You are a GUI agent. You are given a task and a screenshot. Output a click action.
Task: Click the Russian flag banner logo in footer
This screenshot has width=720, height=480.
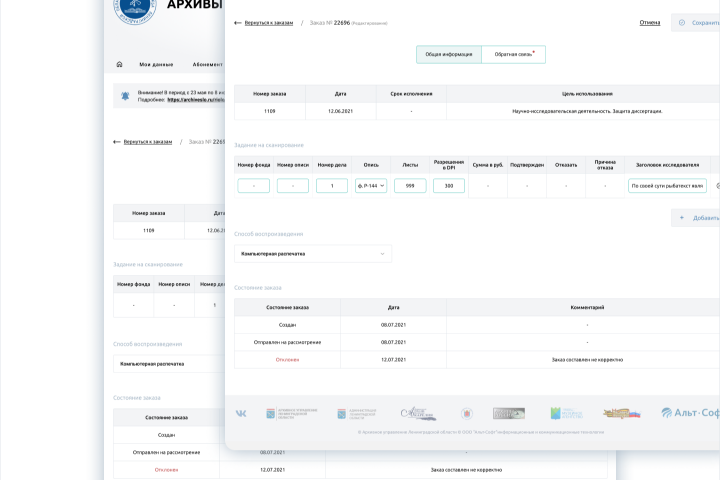pyautogui.click(x=622, y=413)
